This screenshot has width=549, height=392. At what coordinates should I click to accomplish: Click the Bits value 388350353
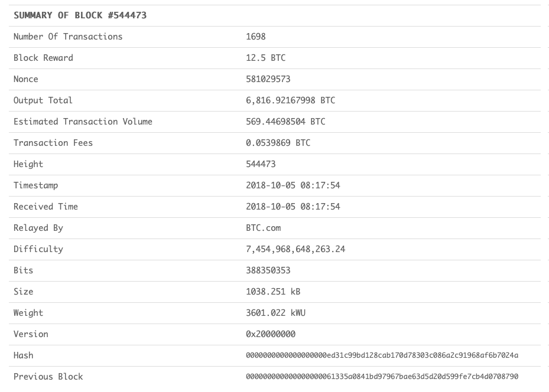pos(268,270)
